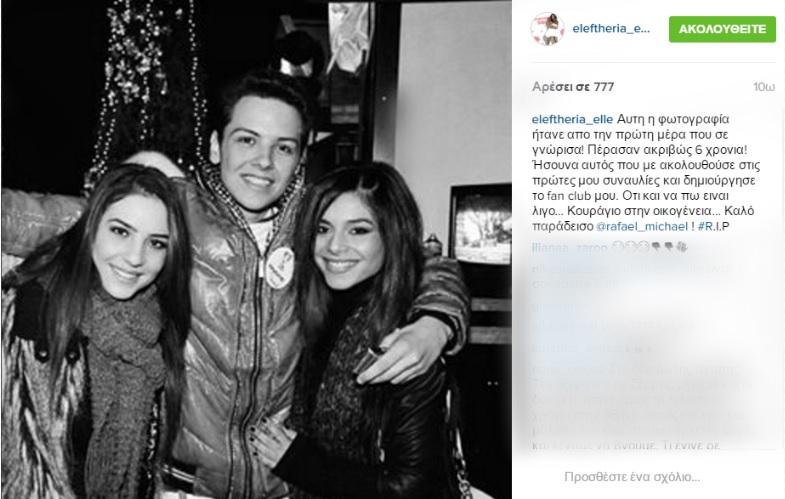
Task: Open the blurred third commenter's username
Action: [557, 306]
